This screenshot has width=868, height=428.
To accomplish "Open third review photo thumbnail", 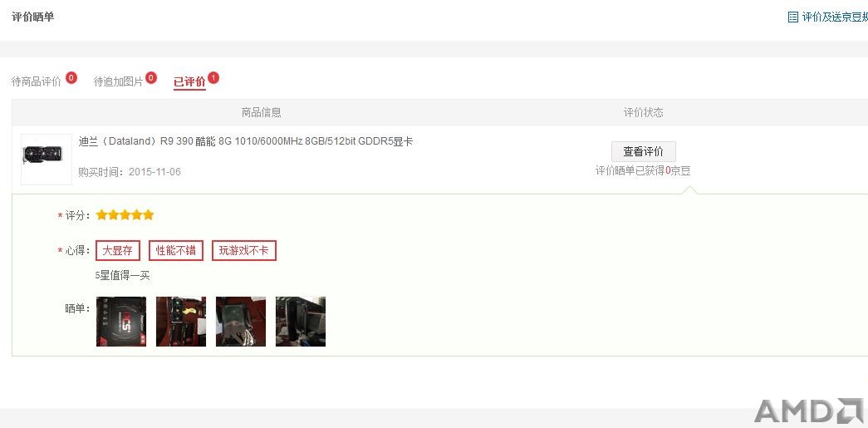I will tap(241, 322).
